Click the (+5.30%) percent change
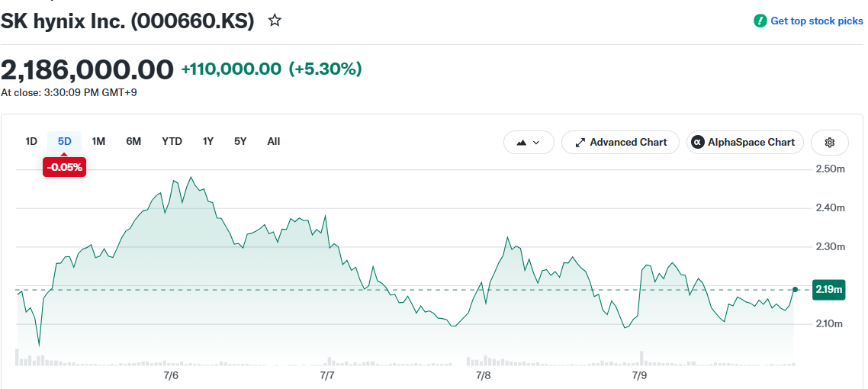Screen dimensions: 868x389 [326, 69]
